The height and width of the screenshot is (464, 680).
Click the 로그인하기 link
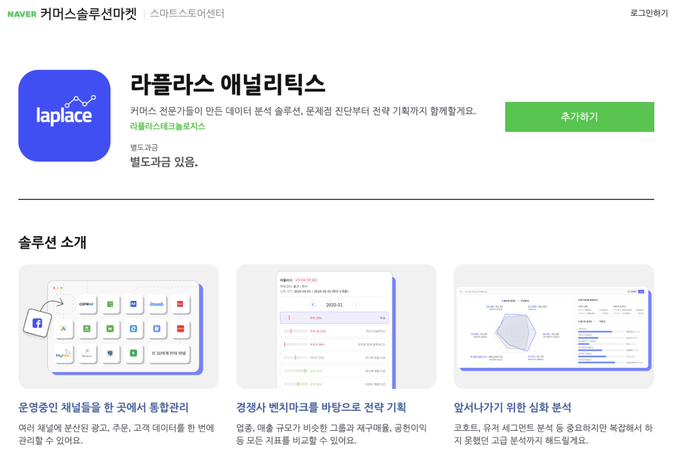pyautogui.click(x=649, y=13)
